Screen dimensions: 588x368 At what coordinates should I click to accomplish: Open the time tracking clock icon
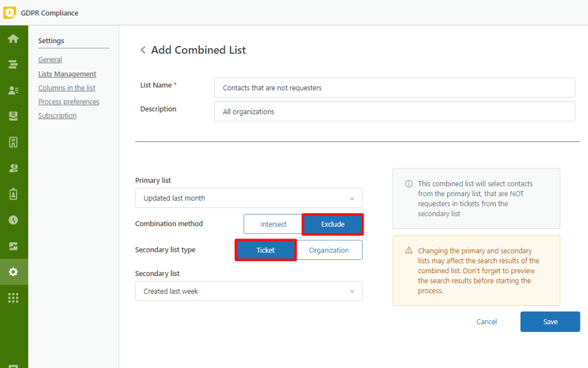pyautogui.click(x=14, y=219)
